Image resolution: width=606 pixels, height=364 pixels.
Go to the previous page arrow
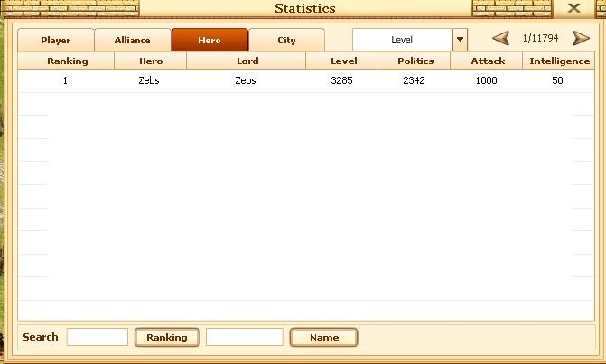click(x=500, y=39)
